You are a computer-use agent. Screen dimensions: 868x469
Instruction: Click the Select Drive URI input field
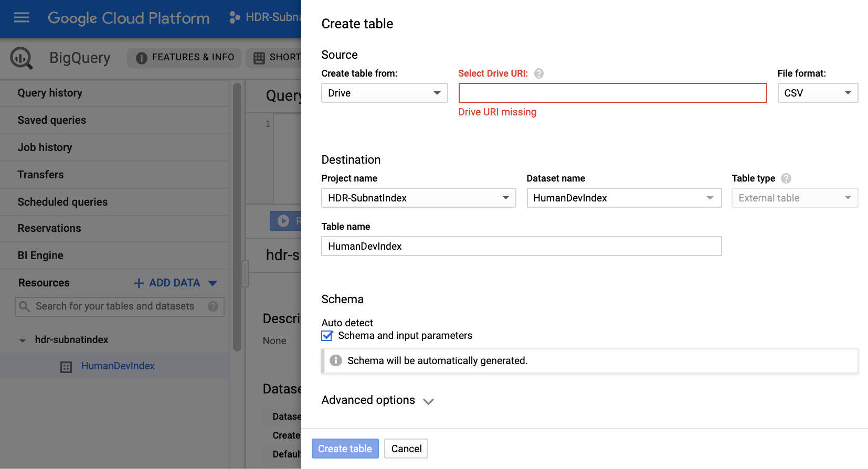(612, 93)
